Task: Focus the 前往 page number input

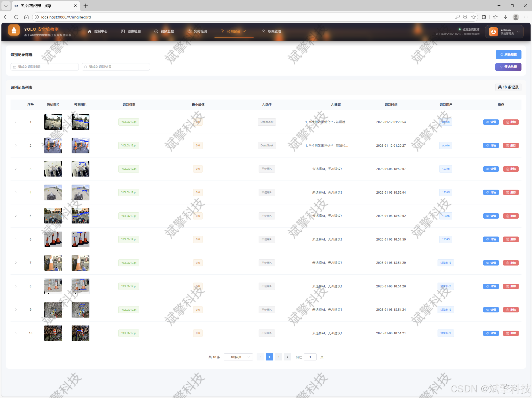Action: pyautogui.click(x=310, y=357)
